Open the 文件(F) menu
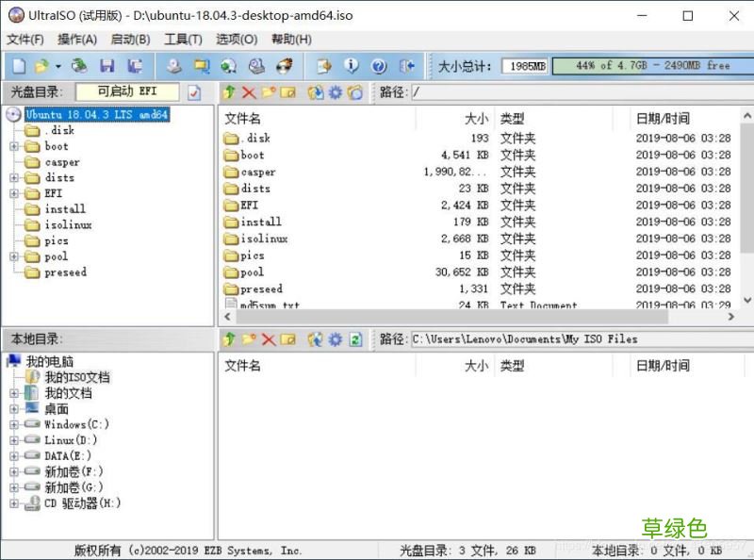 (x=24, y=40)
